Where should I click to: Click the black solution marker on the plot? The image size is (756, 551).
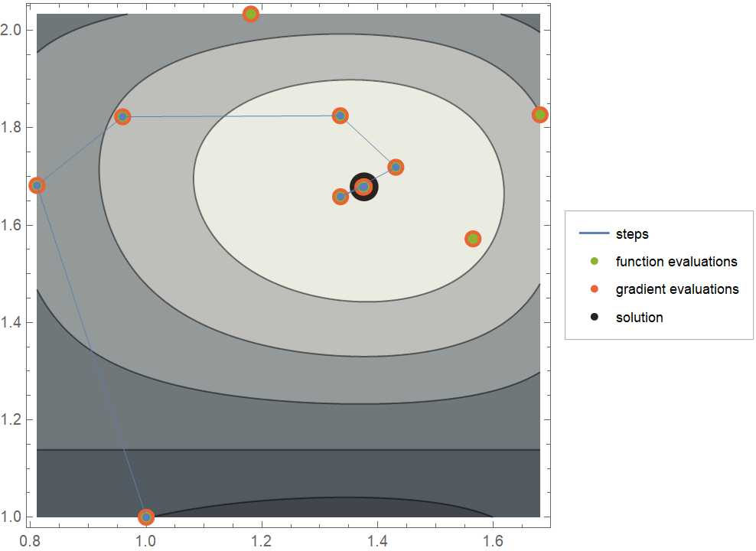point(364,187)
